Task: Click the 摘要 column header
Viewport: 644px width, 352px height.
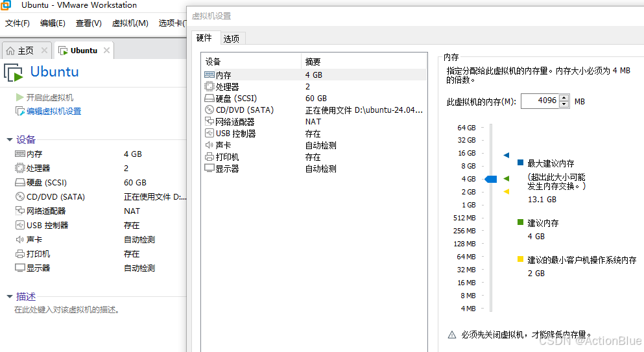Action: (364, 62)
